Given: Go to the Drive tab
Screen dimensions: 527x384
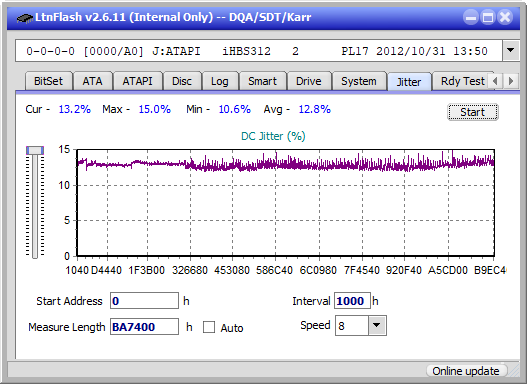Looking at the screenshot, I should tap(309, 81).
